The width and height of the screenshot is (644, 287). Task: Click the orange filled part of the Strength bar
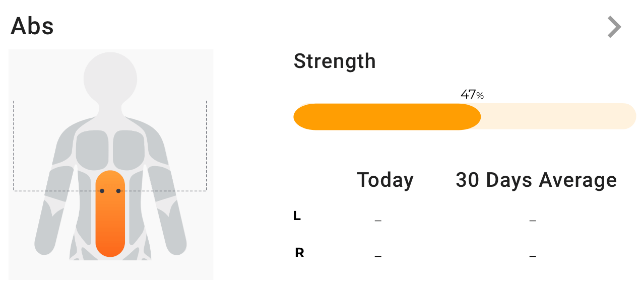pyautogui.click(x=387, y=117)
